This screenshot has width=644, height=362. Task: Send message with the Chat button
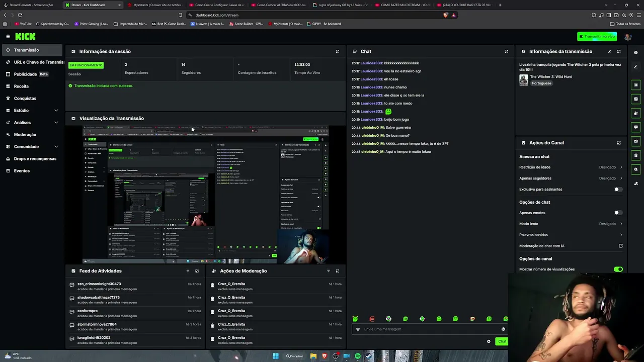click(502, 341)
